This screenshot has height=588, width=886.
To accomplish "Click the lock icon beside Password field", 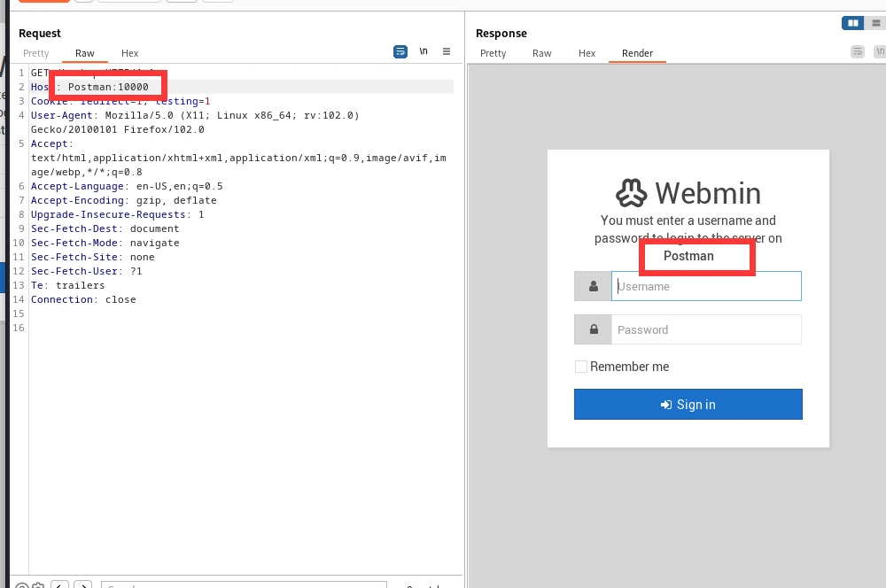I will (593, 329).
